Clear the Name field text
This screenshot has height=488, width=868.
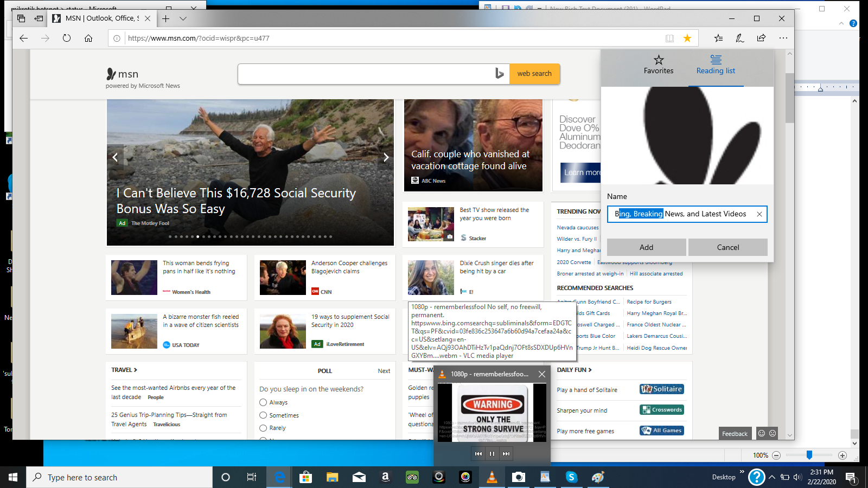(x=759, y=214)
